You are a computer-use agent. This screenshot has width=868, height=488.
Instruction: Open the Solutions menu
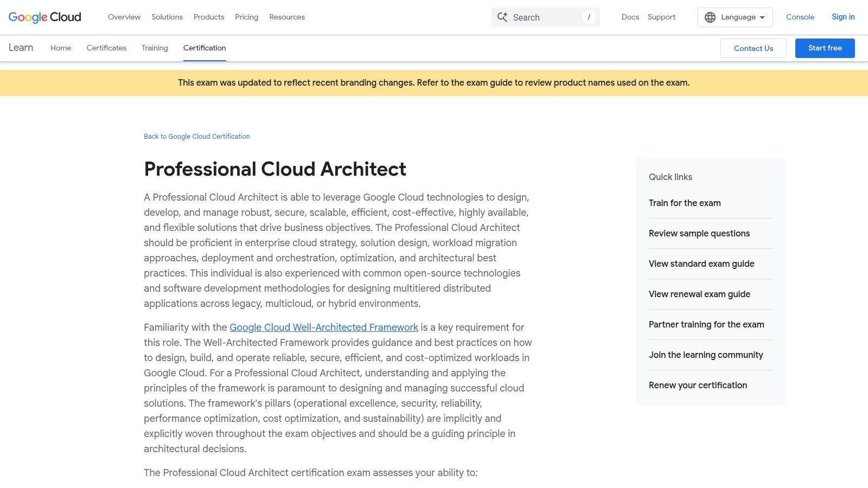pos(167,17)
